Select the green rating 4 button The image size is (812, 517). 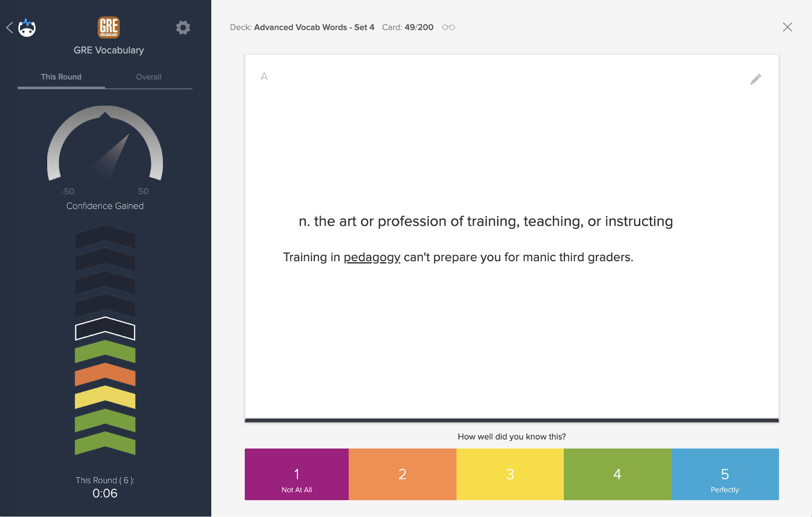[x=617, y=474]
